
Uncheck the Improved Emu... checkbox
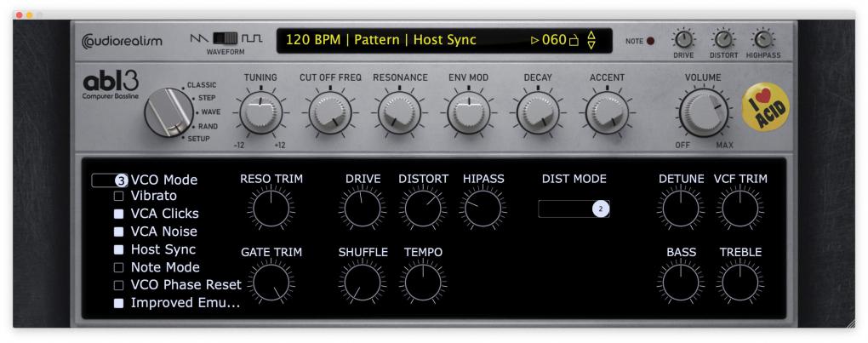118,303
